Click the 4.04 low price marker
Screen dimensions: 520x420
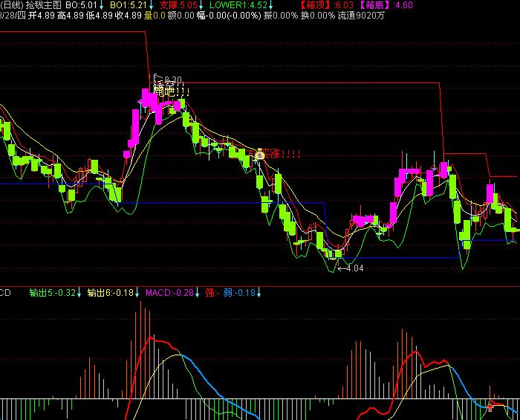[x=354, y=268]
